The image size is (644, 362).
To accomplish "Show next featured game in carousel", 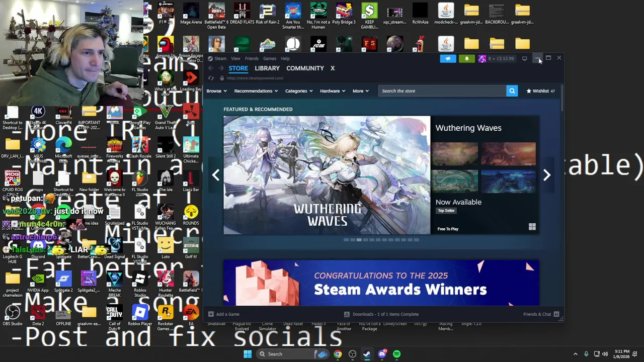I will [547, 175].
